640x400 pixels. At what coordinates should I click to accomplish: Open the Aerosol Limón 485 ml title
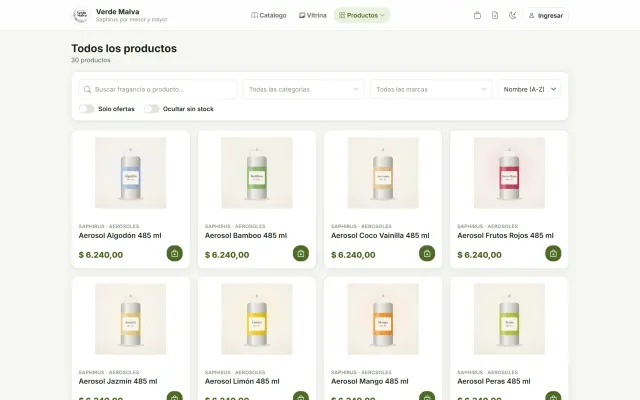pos(242,381)
